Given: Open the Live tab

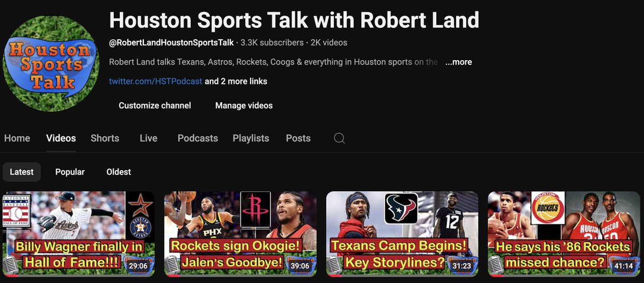Looking at the screenshot, I should (x=148, y=139).
